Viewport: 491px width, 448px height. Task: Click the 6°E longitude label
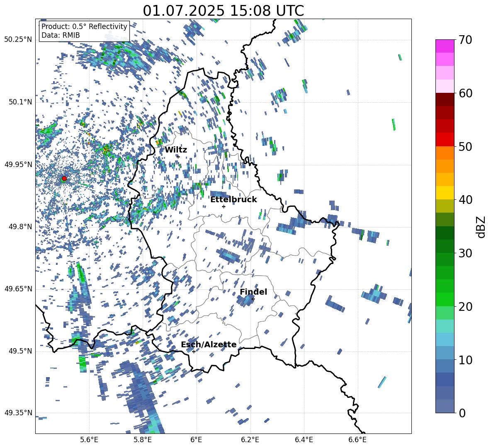point(196,440)
